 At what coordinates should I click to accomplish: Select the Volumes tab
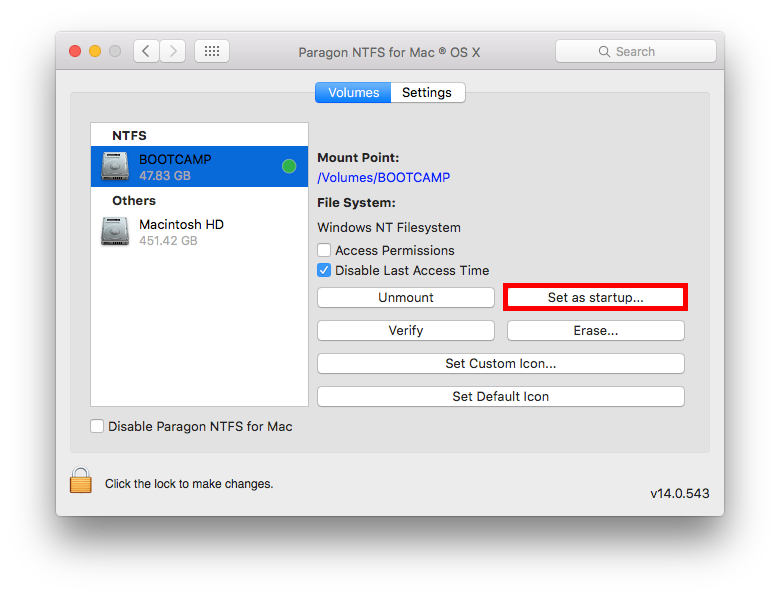pyautogui.click(x=353, y=93)
